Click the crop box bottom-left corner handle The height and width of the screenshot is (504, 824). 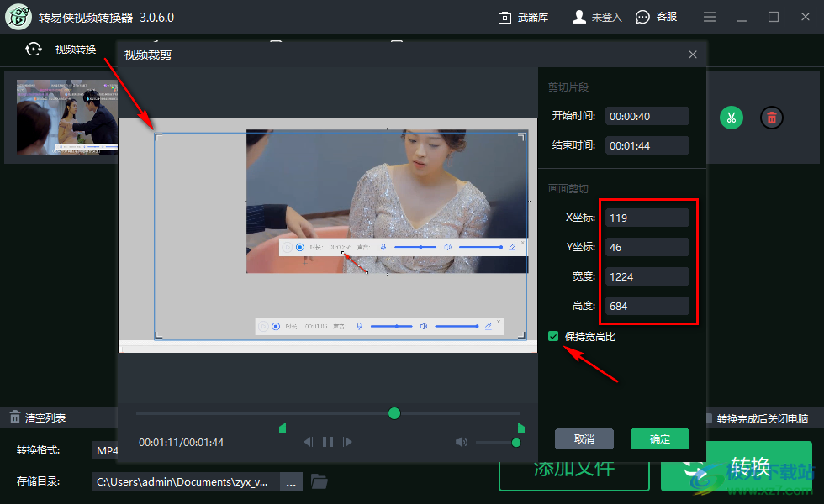point(158,335)
